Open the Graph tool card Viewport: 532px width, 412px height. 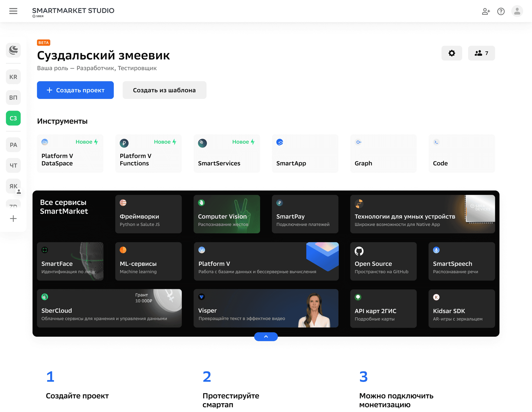(383, 153)
